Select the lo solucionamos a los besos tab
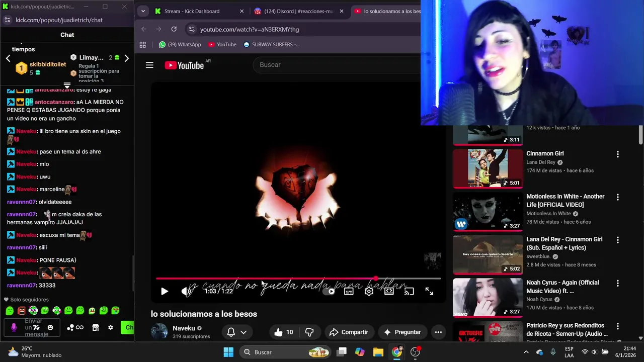The width and height of the screenshot is (644, 362). coord(386,11)
